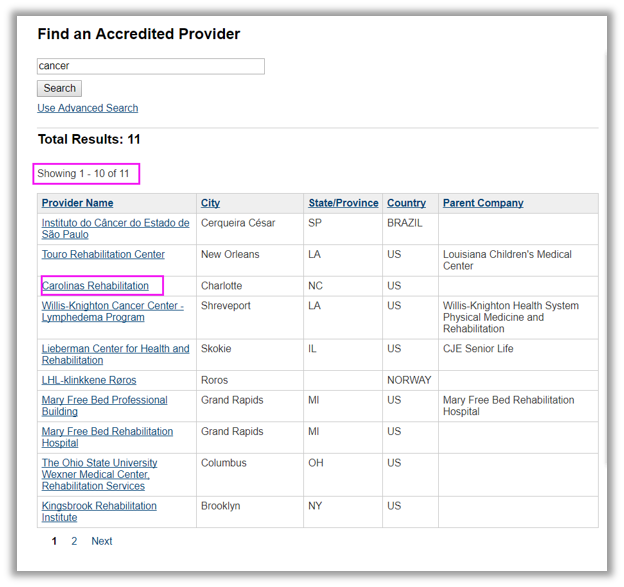Sort by Country column header
The height and width of the screenshot is (587, 624).
406,203
